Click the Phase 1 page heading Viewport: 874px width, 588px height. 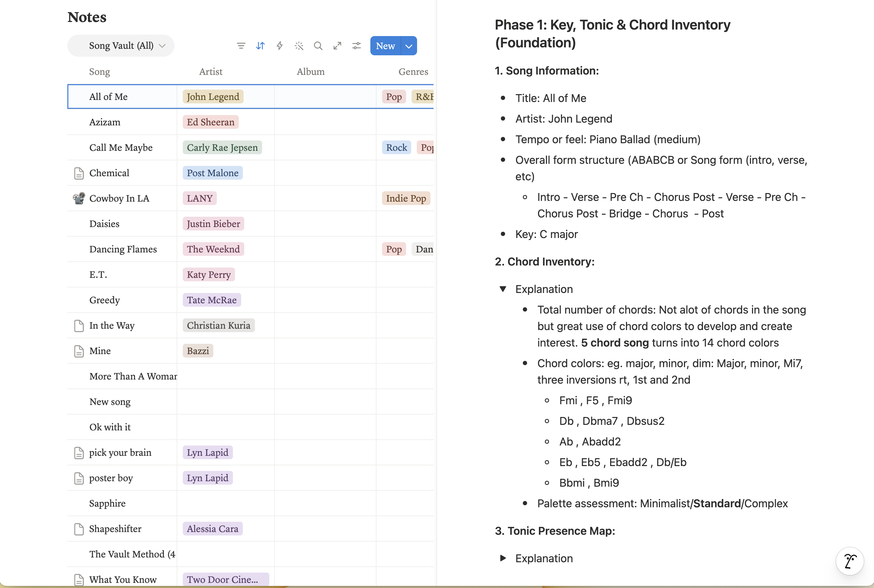click(x=612, y=34)
